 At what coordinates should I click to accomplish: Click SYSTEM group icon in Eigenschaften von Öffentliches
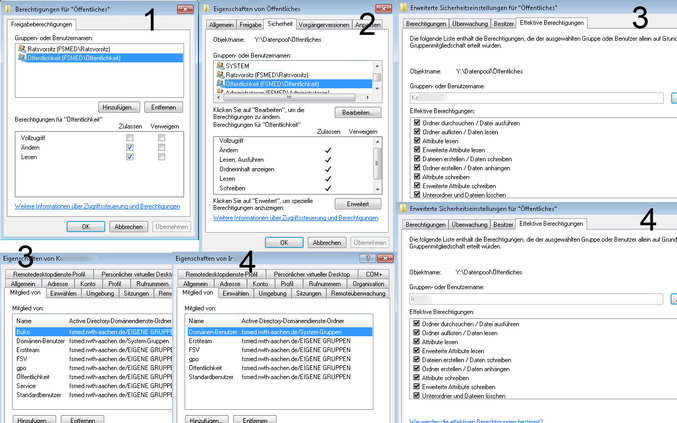(220, 66)
